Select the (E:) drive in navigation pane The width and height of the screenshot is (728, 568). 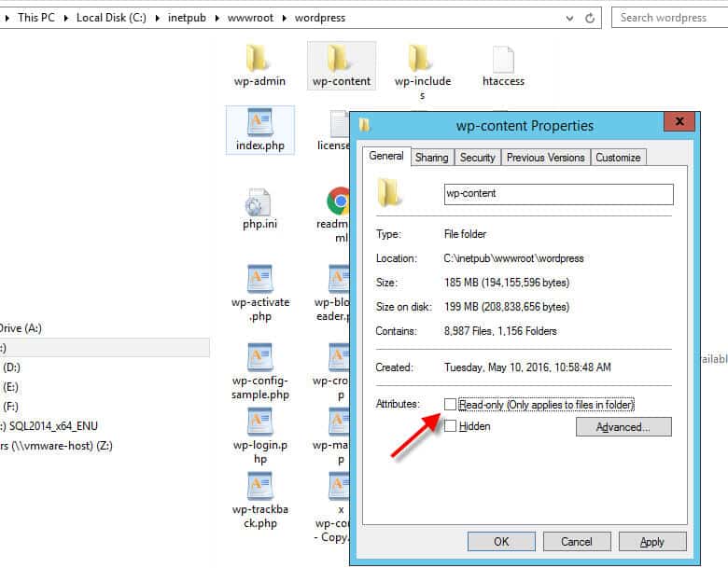pos(10,387)
